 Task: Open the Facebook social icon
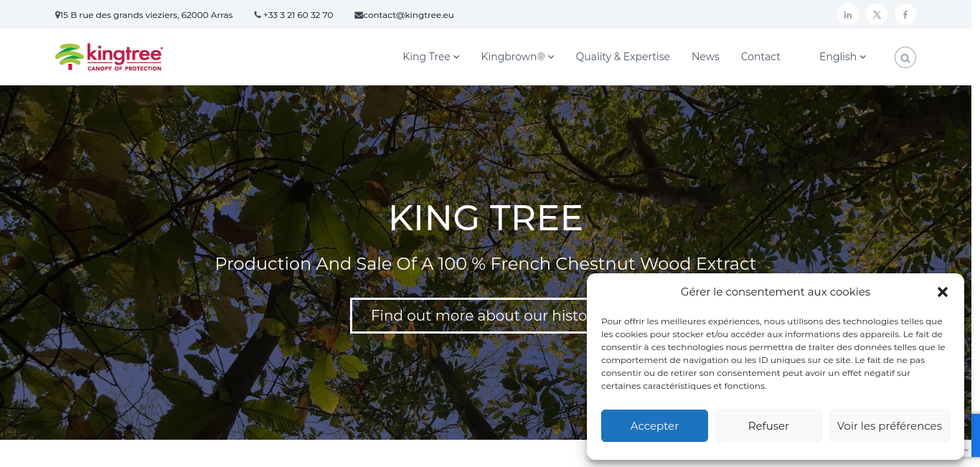pyautogui.click(x=905, y=14)
